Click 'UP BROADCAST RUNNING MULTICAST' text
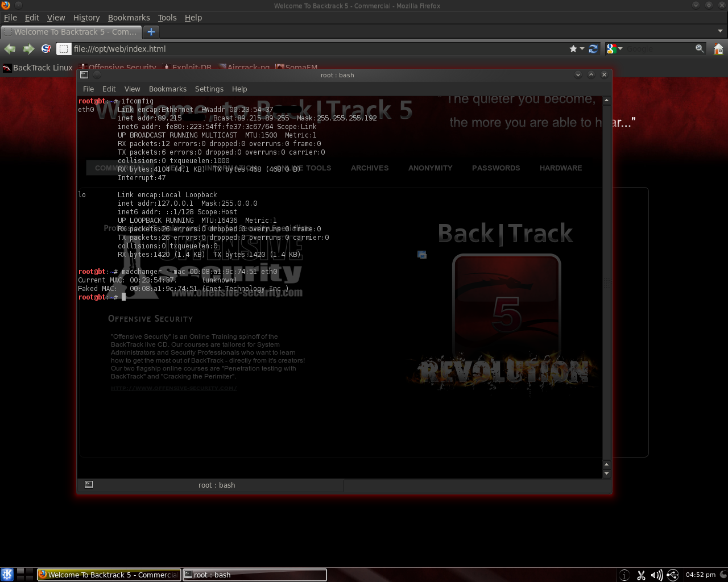728x582 pixels. 177,135
